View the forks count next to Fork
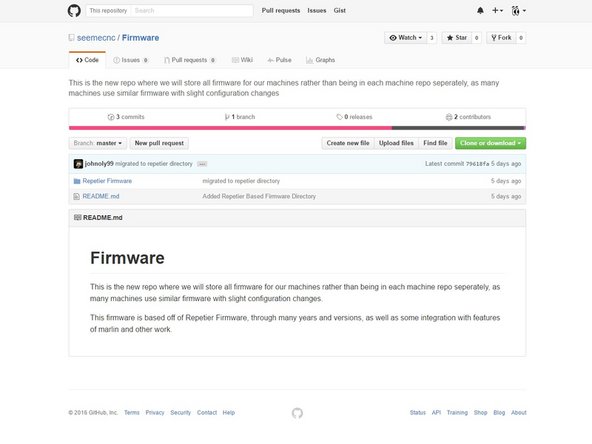The width and height of the screenshot is (592, 444). coord(521,38)
